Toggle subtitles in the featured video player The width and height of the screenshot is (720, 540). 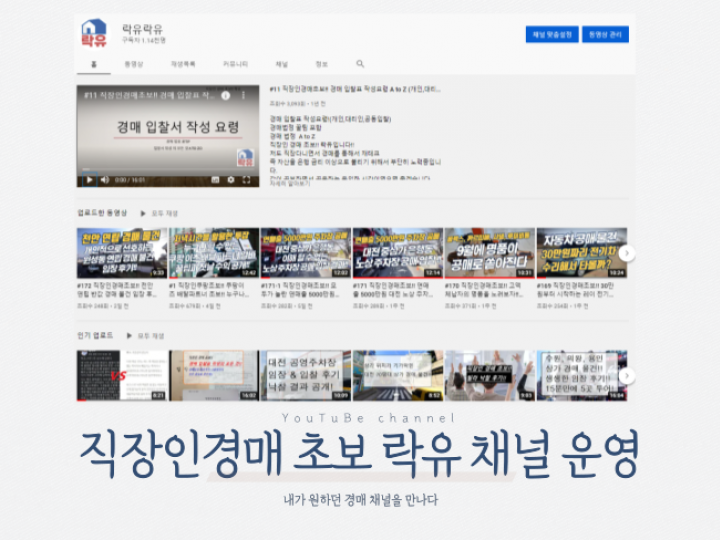pyautogui.click(x=214, y=180)
